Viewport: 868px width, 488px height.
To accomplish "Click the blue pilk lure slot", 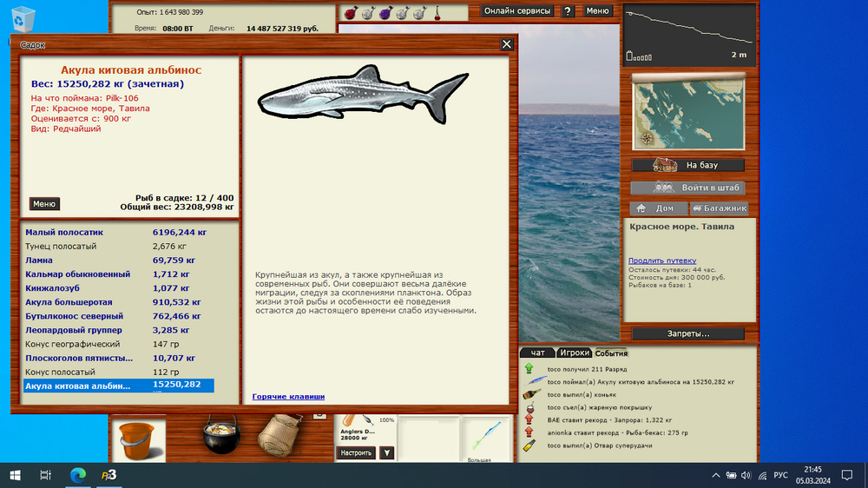I will point(485,438).
